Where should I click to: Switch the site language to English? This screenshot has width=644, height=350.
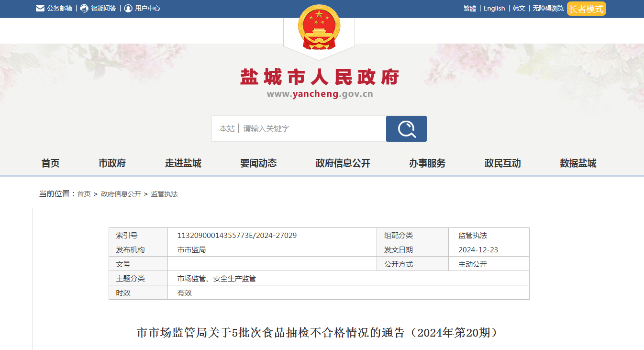[494, 8]
